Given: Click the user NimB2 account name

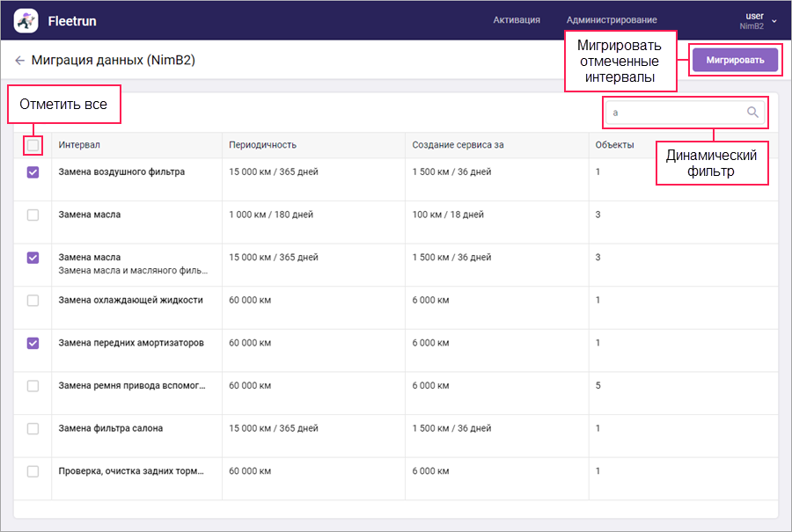Looking at the screenshot, I should (x=753, y=20).
